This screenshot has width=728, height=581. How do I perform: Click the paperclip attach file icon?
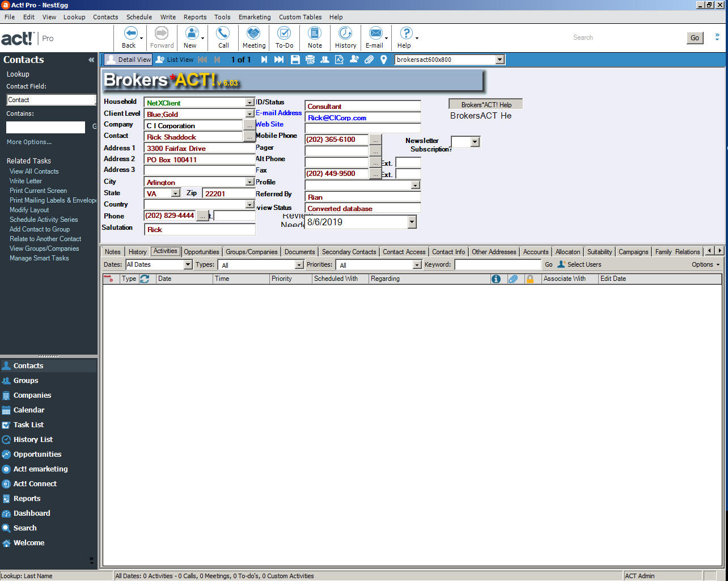[x=369, y=60]
